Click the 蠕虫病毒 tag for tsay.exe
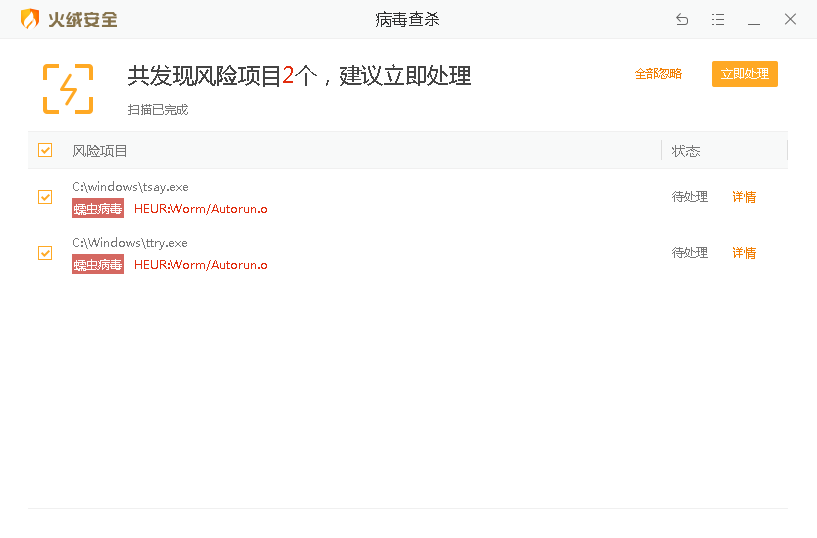This screenshot has height=538, width=817. [x=98, y=209]
